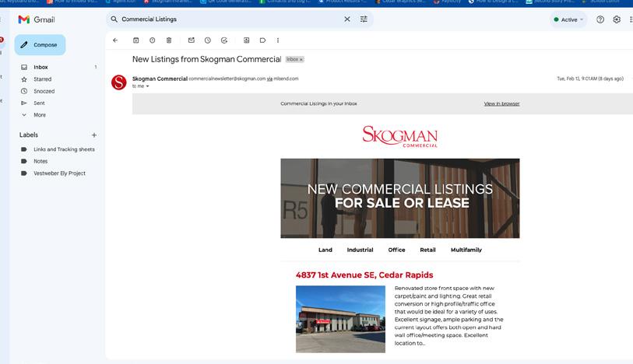Remove Inbox label from the email
The width and height of the screenshot is (633, 364).
pyautogui.click(x=301, y=60)
